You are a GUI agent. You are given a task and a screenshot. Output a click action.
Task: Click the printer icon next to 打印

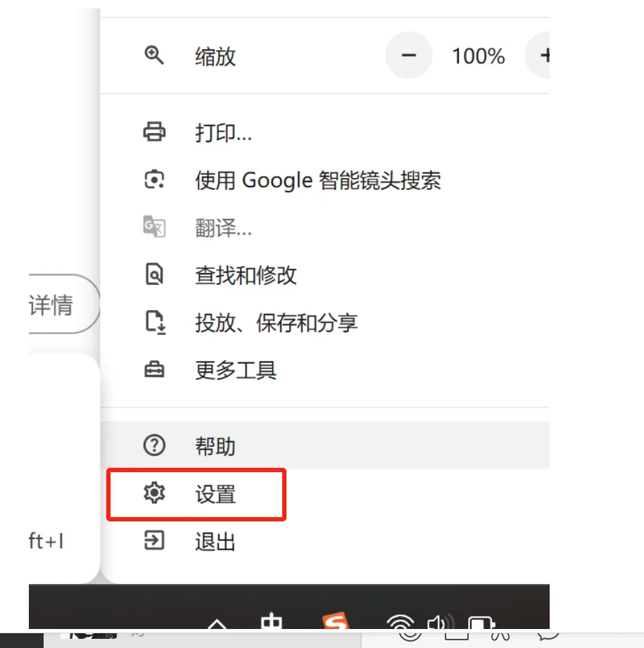155,132
